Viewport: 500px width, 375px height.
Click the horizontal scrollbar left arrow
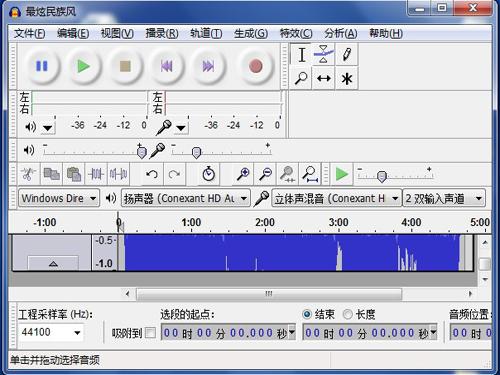(127, 294)
